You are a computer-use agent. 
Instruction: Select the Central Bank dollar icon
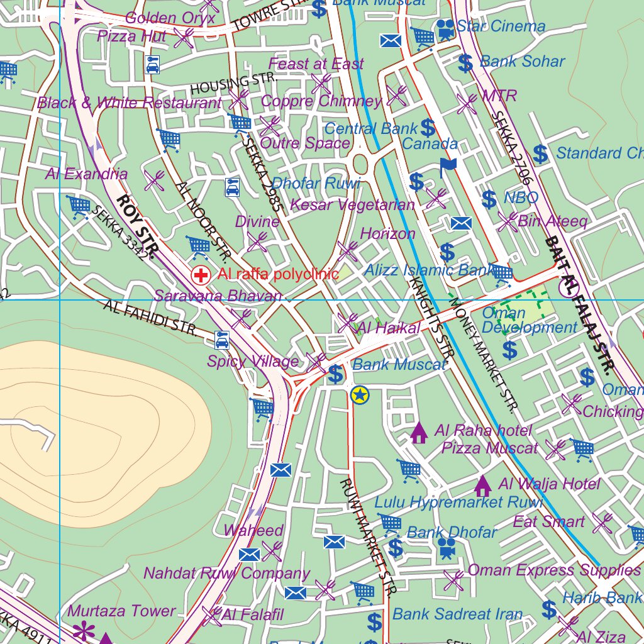coord(428,128)
